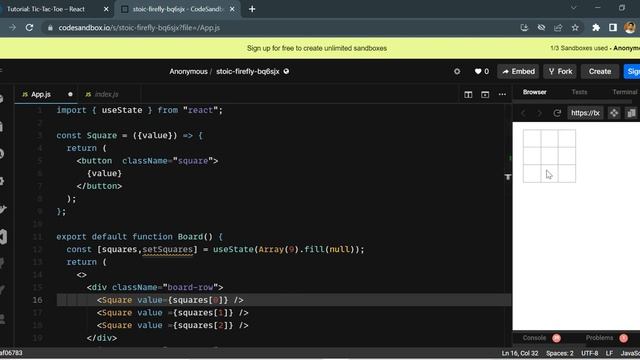Switch to the App.js editor tab
The height and width of the screenshot is (360, 640).
tap(41, 94)
